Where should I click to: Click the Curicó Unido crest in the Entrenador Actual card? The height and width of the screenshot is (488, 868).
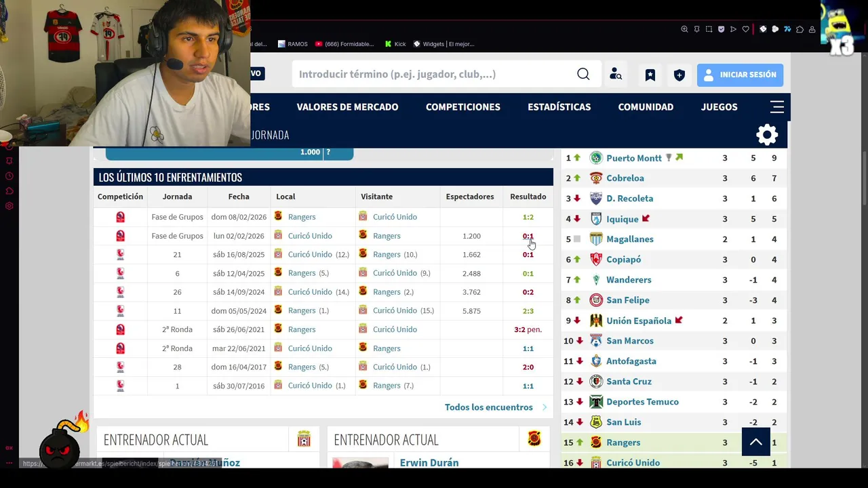(x=304, y=439)
